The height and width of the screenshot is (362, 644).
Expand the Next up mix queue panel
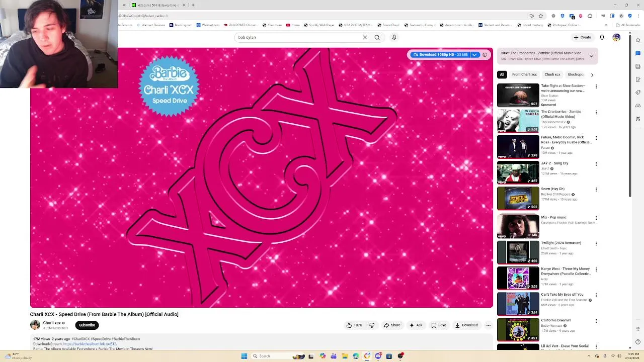[x=591, y=56]
